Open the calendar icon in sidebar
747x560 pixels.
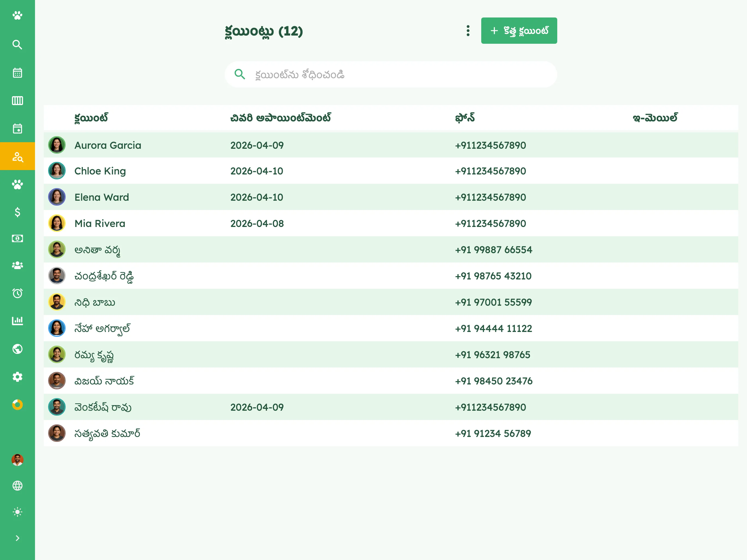click(x=17, y=73)
